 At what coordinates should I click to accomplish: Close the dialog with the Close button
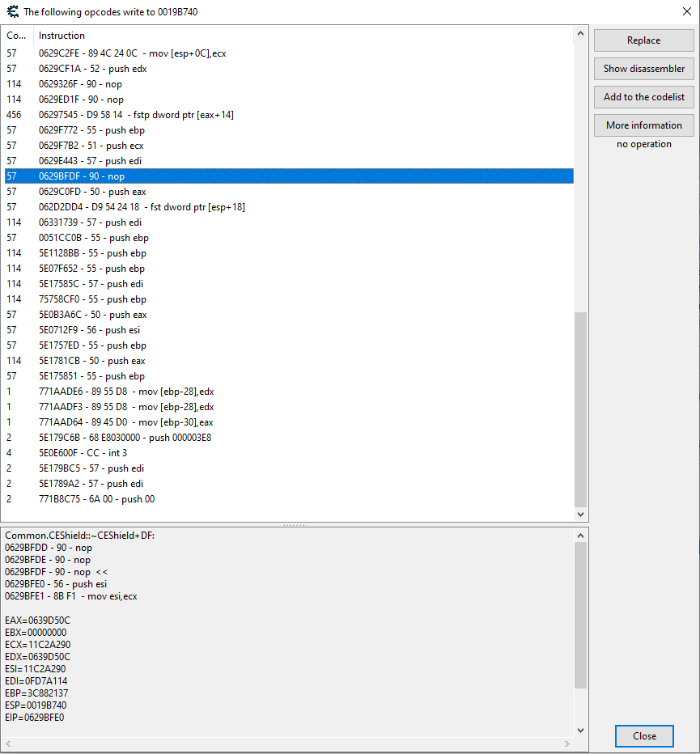click(x=644, y=736)
